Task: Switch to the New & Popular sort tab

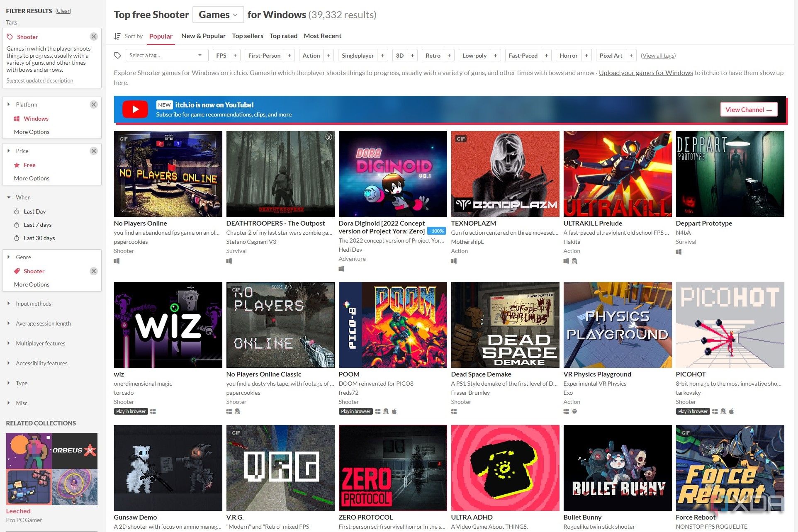Action: coord(203,36)
